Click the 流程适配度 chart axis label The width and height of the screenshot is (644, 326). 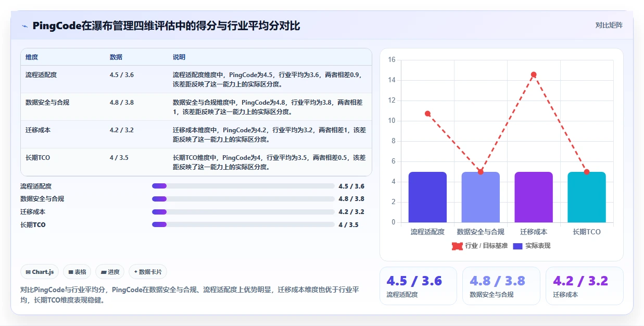(x=427, y=232)
